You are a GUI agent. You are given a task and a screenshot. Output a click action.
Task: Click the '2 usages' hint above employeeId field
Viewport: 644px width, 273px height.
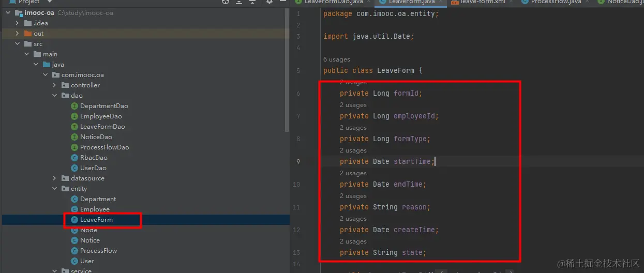(353, 105)
